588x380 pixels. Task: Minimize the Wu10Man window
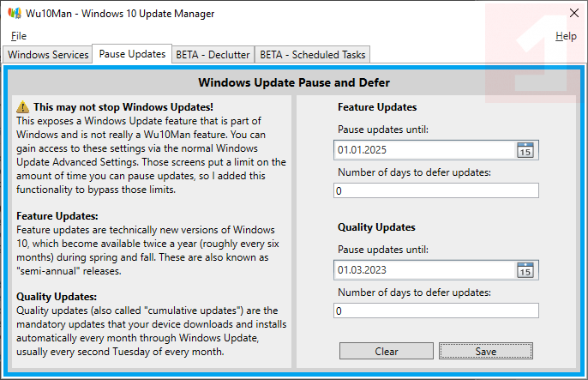(494, 14)
